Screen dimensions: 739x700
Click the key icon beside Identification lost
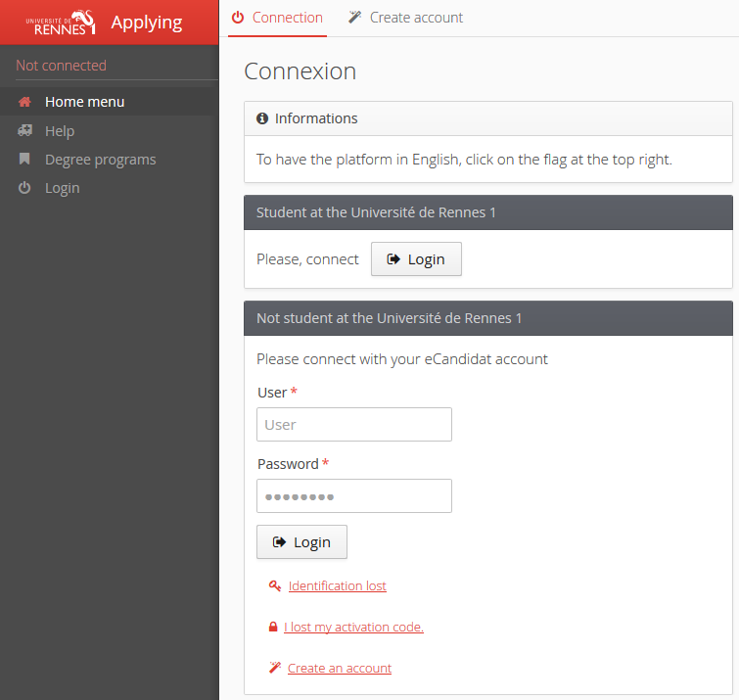[x=275, y=586]
